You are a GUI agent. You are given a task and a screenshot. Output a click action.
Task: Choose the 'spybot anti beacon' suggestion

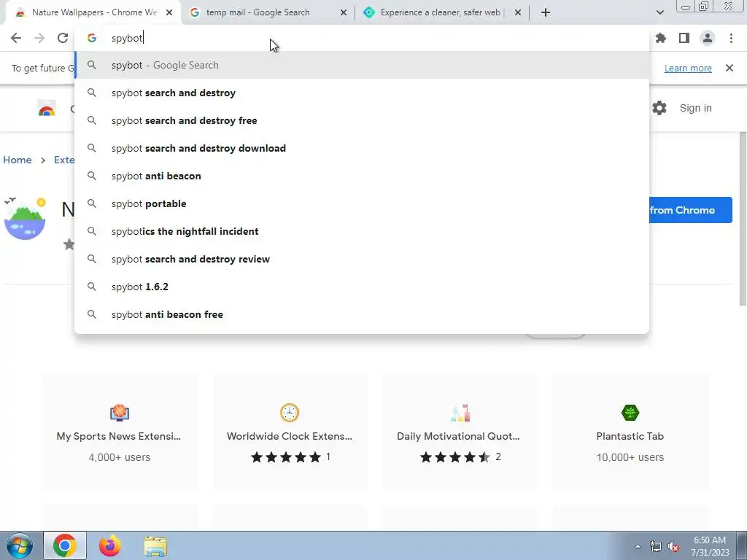(x=362, y=176)
